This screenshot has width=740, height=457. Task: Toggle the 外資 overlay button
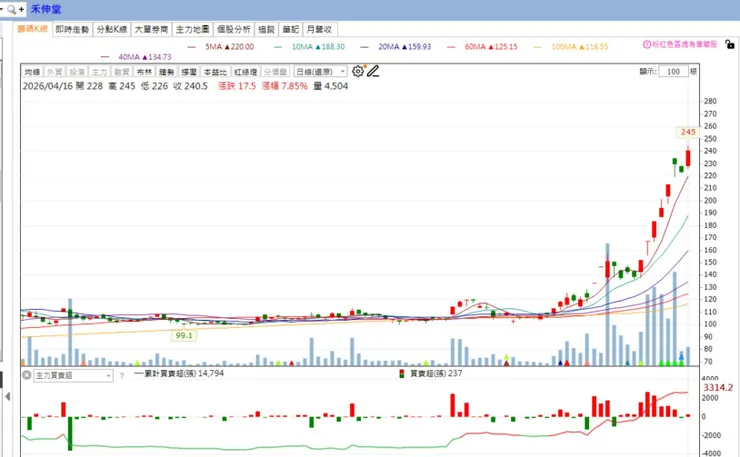tap(55, 72)
